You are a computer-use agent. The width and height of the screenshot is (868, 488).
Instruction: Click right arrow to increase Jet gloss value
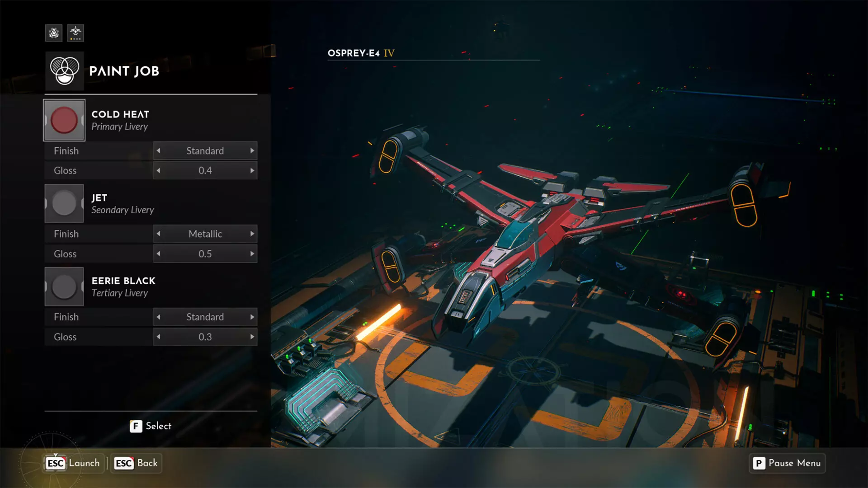[x=253, y=253]
